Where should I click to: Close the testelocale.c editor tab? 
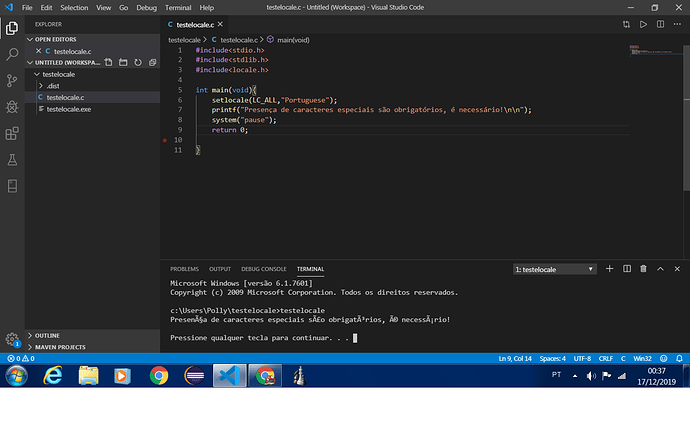click(220, 24)
